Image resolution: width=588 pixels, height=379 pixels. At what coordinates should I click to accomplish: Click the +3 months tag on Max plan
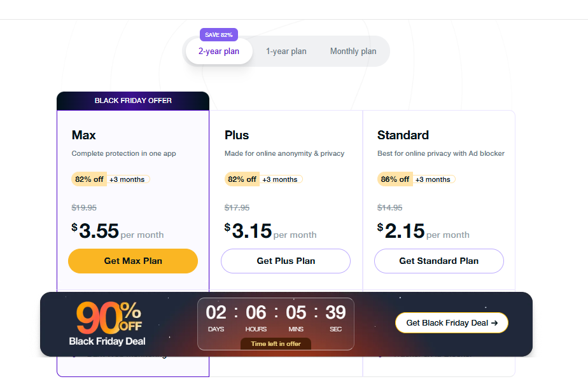pos(128,179)
